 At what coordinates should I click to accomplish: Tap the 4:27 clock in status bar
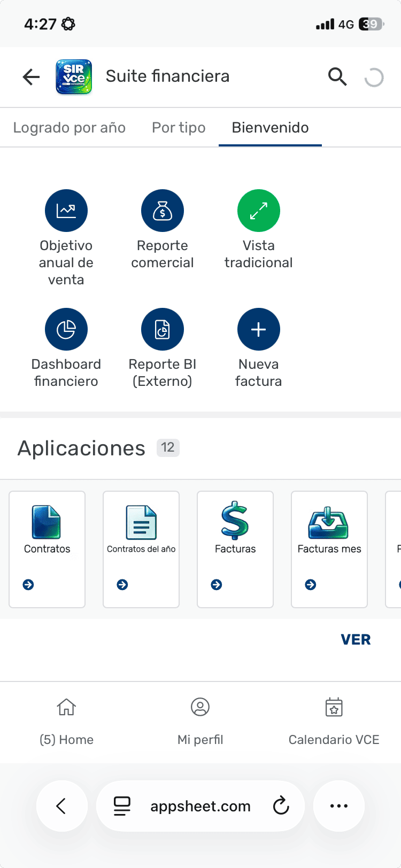40,24
